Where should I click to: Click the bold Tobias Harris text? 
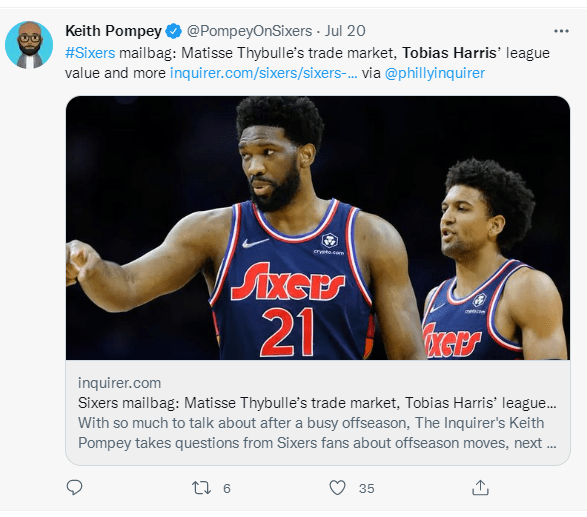tap(449, 53)
